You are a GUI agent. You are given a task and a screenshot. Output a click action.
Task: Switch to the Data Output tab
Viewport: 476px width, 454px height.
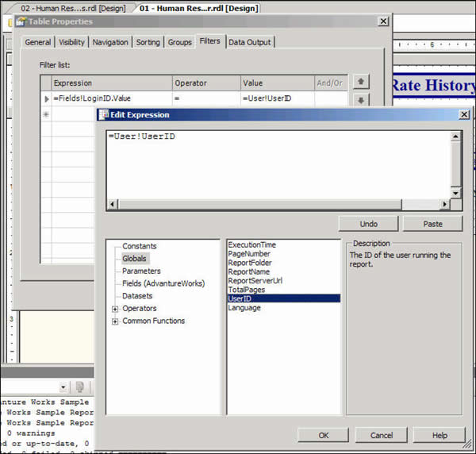[249, 42]
